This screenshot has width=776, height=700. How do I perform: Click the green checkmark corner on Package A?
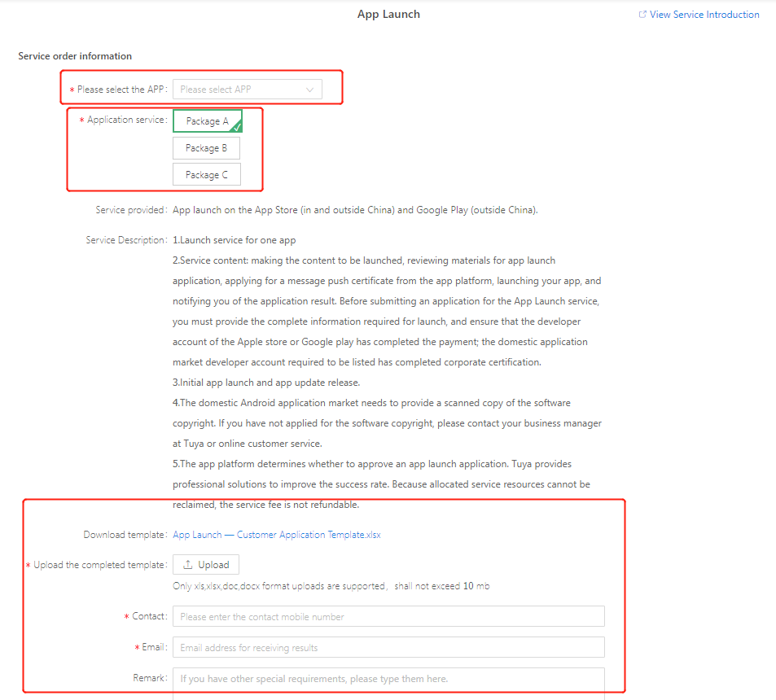coord(236,127)
